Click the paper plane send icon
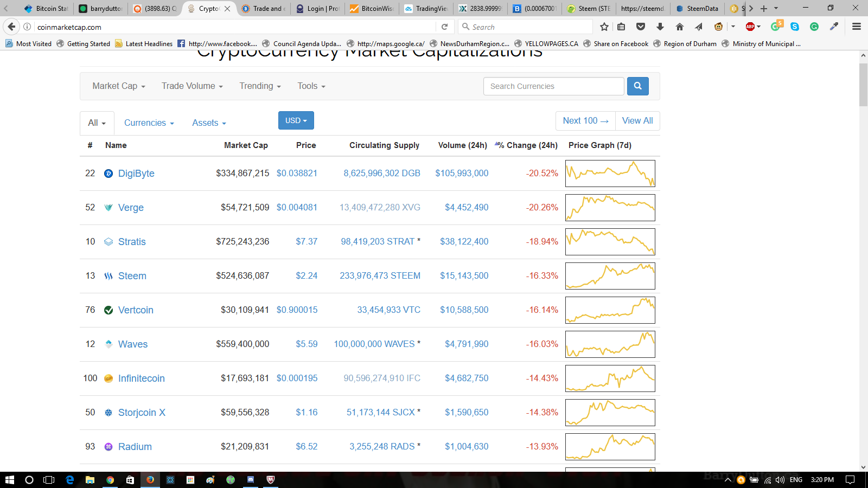The width and height of the screenshot is (868, 488). coord(699,27)
